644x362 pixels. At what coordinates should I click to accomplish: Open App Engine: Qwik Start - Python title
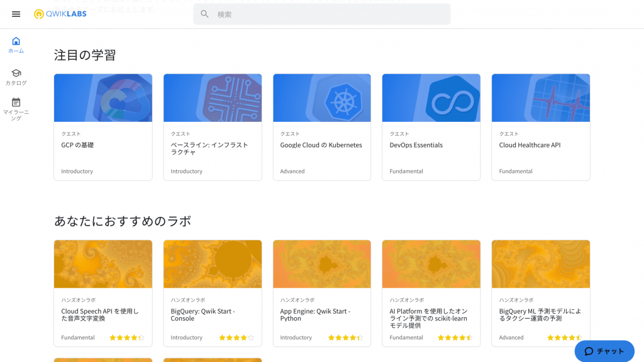point(315,314)
